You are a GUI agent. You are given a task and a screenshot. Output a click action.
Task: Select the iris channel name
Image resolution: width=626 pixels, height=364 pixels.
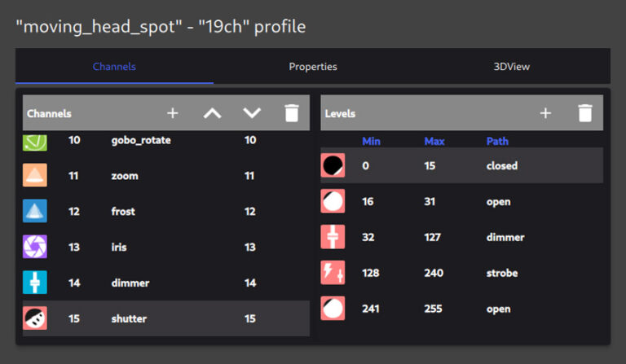[x=119, y=248]
